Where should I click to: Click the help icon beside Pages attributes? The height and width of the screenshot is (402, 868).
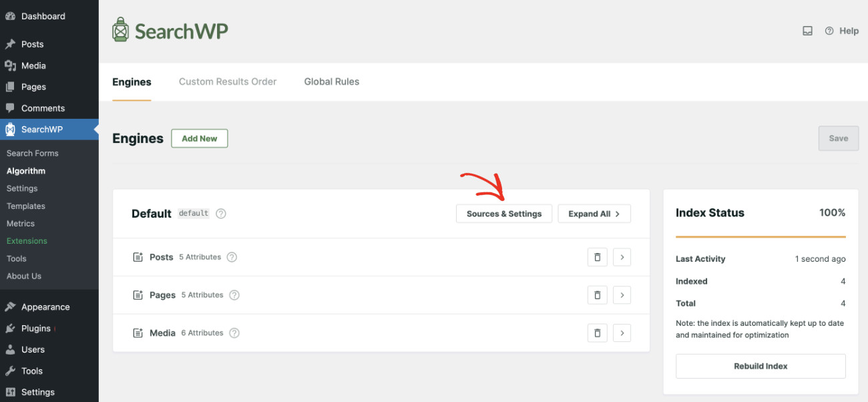coord(234,295)
